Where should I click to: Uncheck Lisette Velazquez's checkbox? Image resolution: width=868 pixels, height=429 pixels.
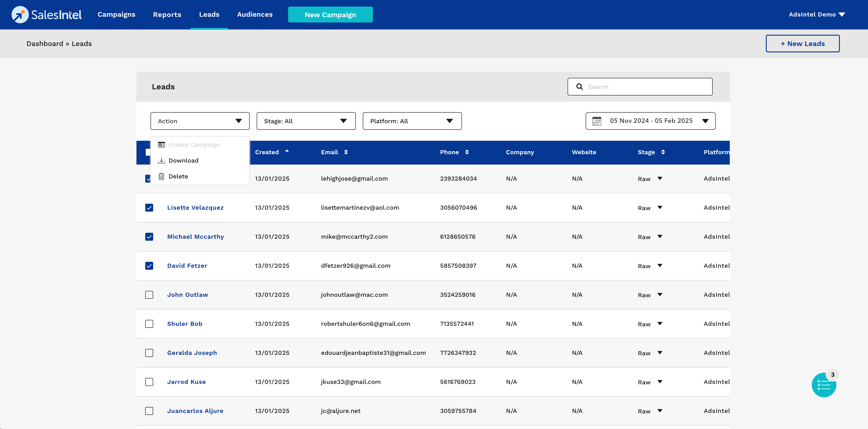[x=149, y=208]
